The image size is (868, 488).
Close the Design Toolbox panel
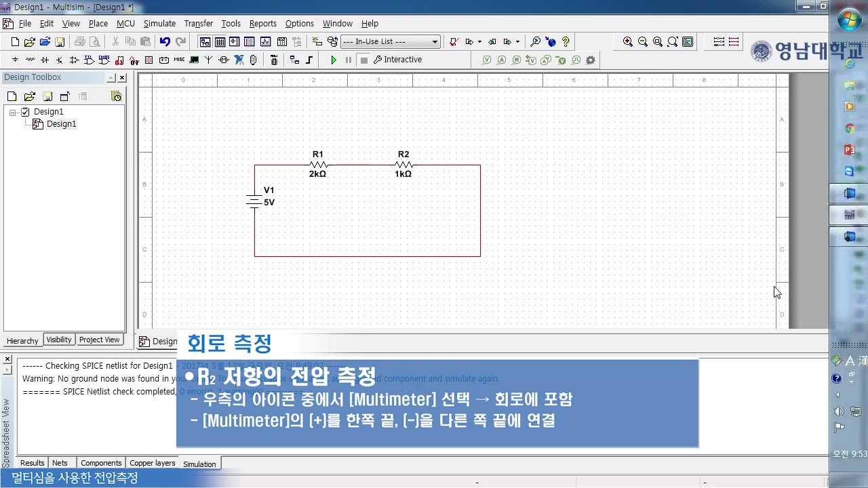(122, 78)
